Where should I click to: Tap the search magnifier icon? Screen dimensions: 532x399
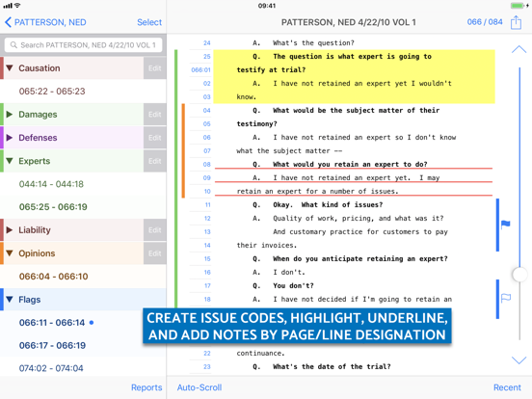pos(13,45)
